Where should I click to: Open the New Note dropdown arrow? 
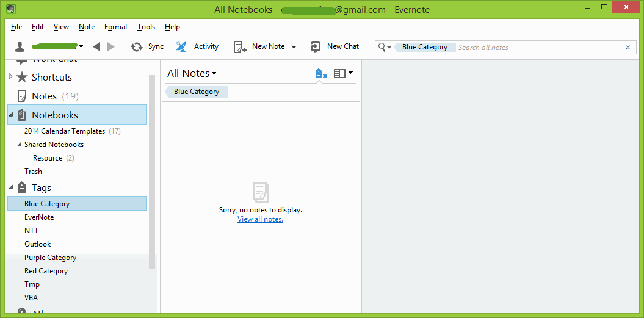click(x=294, y=47)
